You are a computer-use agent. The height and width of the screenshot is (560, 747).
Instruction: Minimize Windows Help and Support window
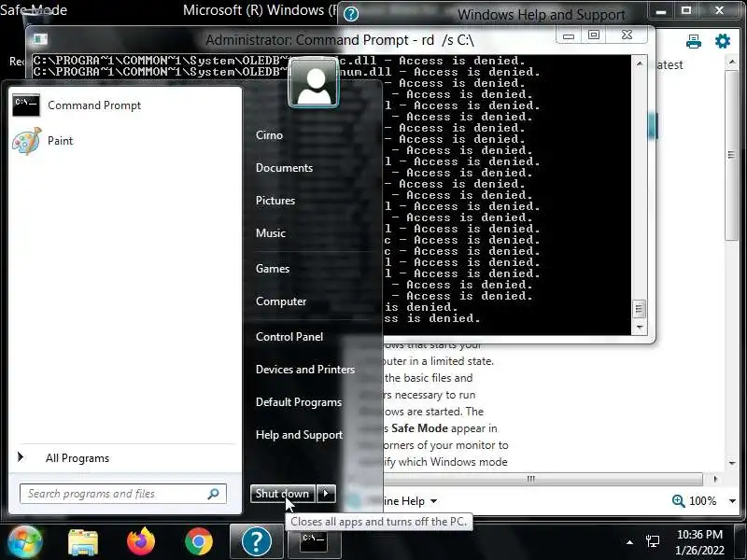coord(661,11)
